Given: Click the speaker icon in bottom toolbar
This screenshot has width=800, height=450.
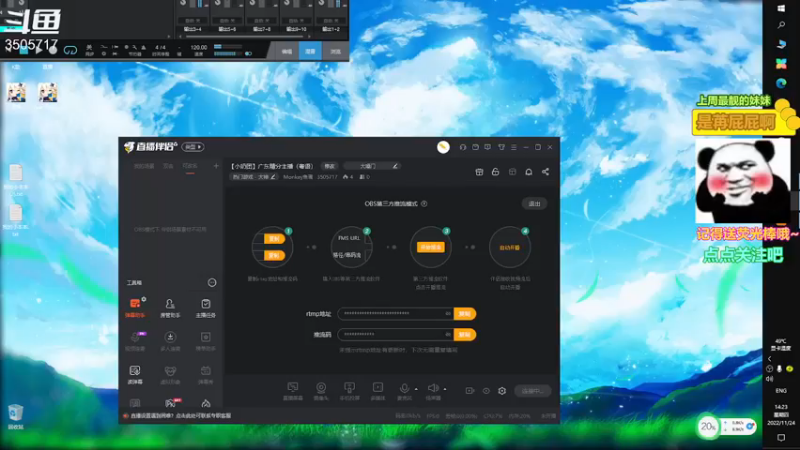Looking at the screenshot, I should click(433, 389).
